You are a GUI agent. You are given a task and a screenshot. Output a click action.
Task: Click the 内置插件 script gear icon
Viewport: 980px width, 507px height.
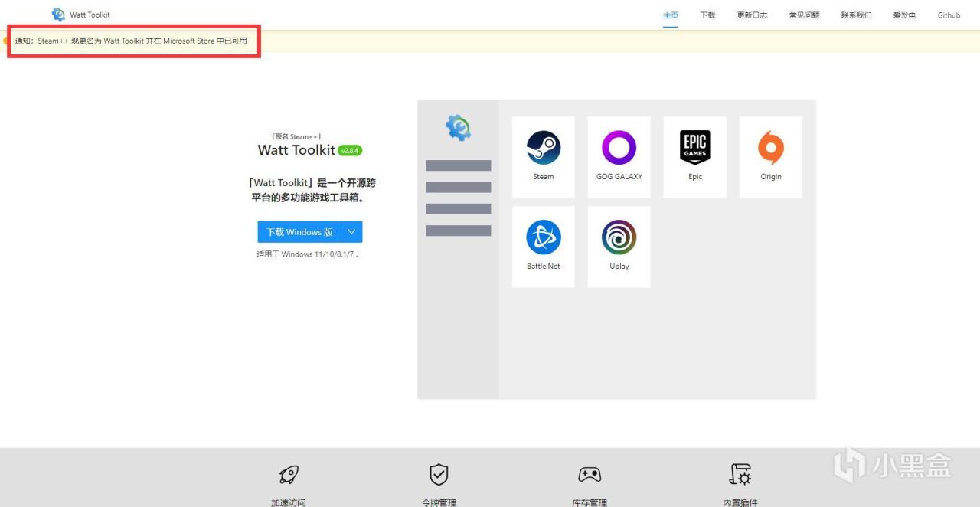(740, 475)
